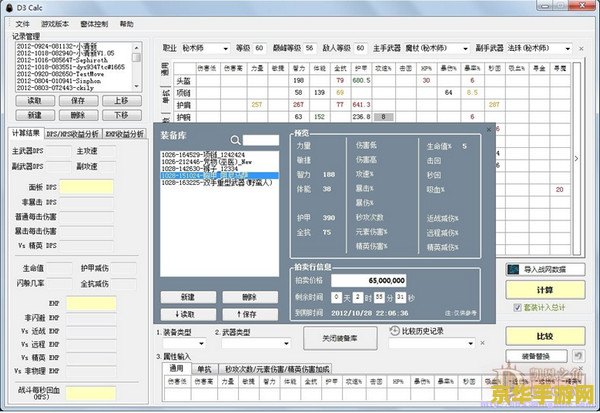This screenshot has width=600, height=413.
Task: Close the 装备库 overlay with its X
Action: tap(489, 130)
